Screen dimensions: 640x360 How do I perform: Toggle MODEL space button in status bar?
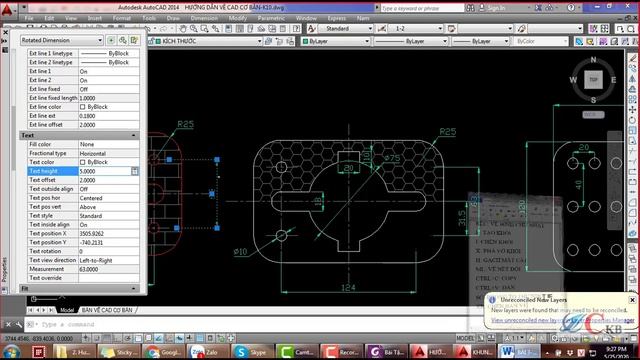(465, 338)
